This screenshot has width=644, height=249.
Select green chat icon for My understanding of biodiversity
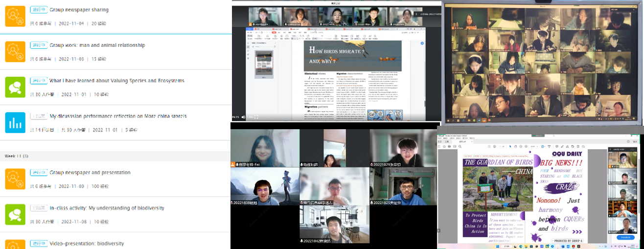[x=15, y=214]
